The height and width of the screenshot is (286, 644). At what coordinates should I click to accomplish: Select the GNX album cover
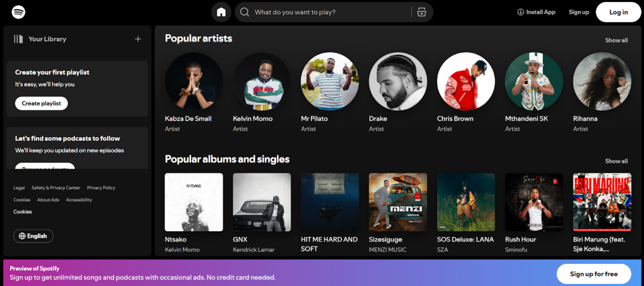point(262,202)
